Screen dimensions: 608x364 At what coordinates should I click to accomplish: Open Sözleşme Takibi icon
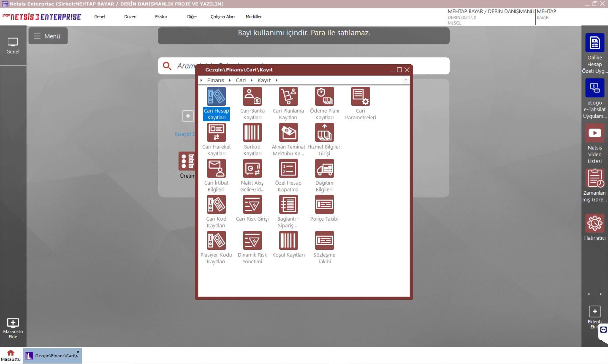324,241
